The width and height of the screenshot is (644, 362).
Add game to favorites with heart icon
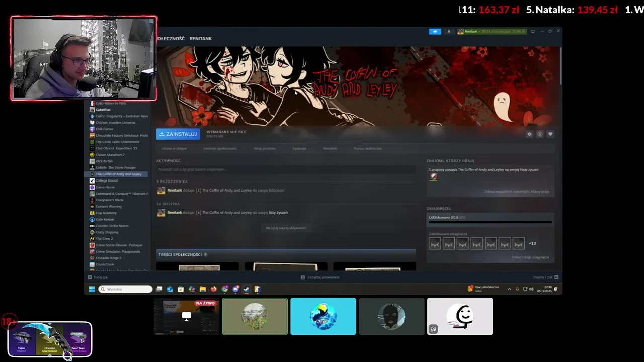(x=550, y=134)
